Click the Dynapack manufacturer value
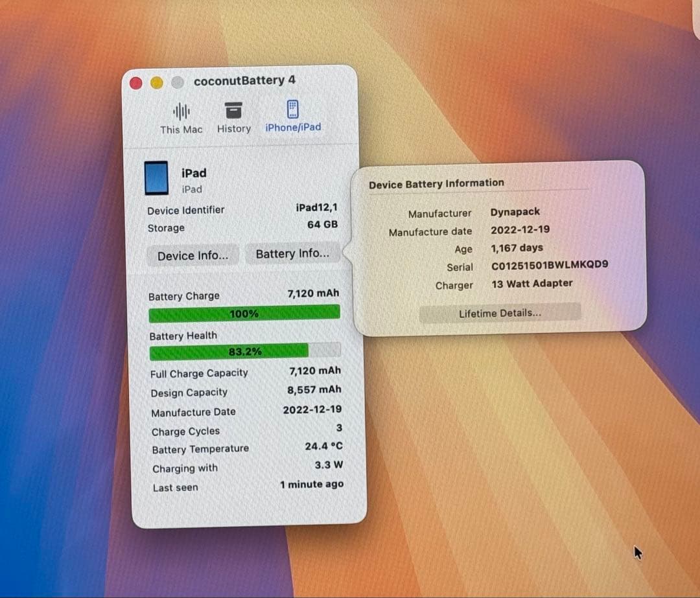 (515, 211)
